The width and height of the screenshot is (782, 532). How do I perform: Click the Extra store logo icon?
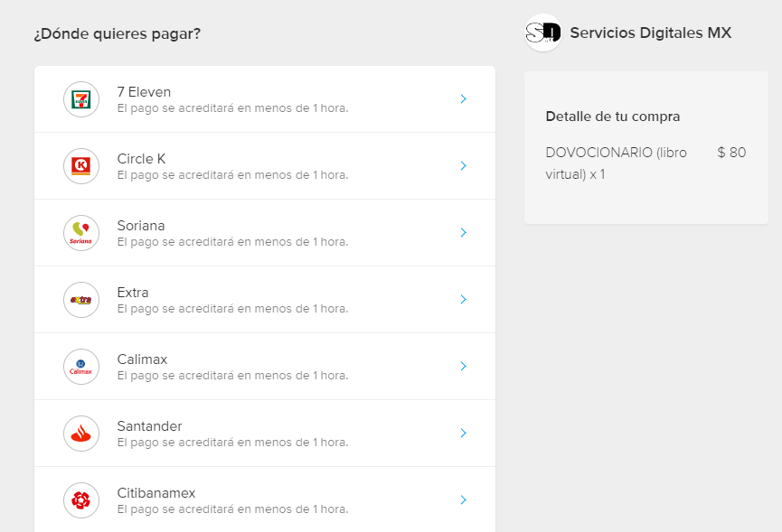point(81,300)
